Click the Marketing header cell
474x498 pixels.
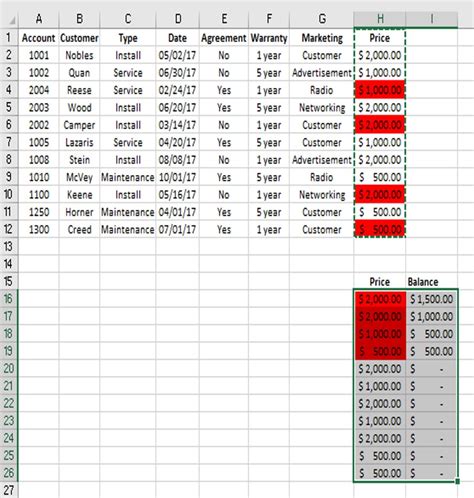[322, 38]
